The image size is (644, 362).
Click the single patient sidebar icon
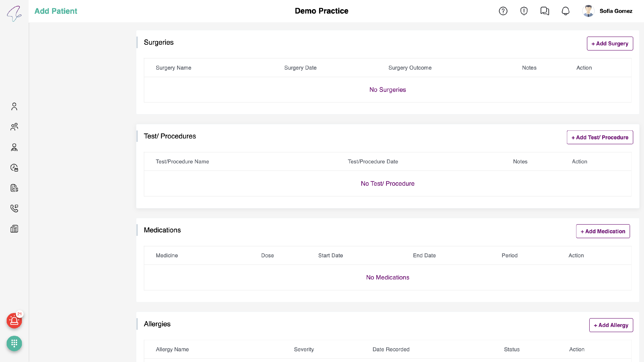point(14,106)
